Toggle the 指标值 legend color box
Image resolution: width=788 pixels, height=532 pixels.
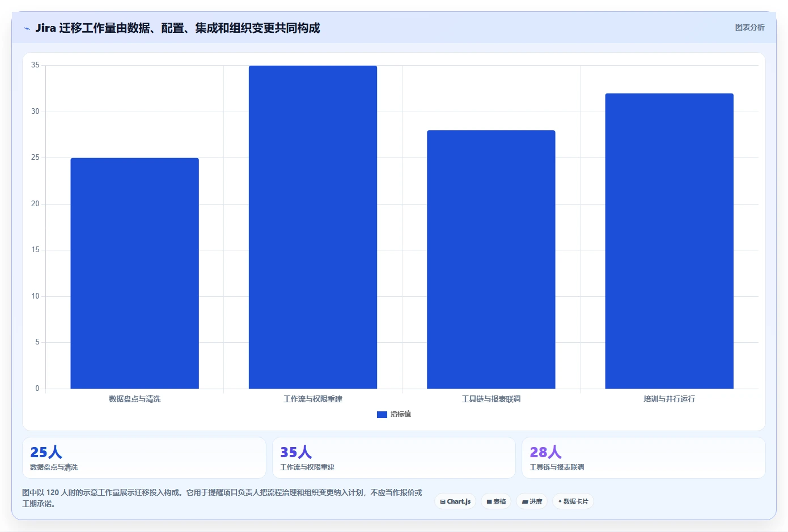click(x=382, y=415)
